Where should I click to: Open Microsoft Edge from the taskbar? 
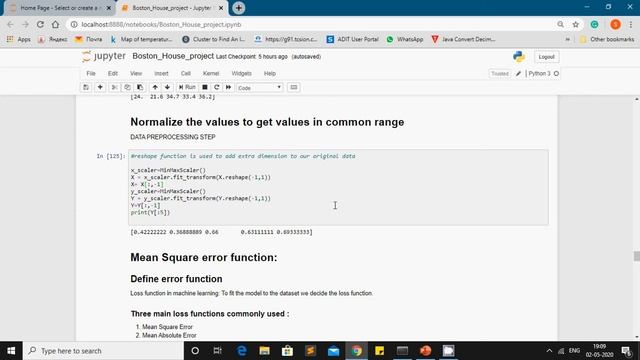click(x=242, y=351)
